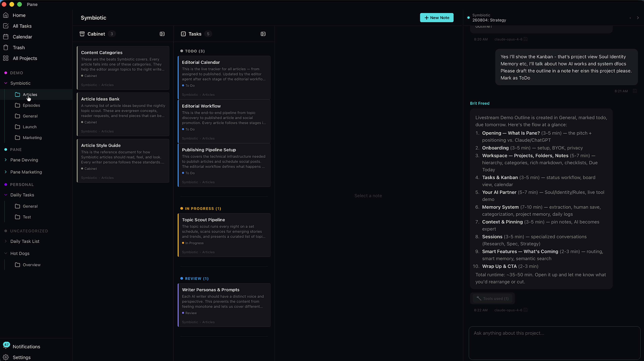Open the Writer Personas & Prompts card

pyautogui.click(x=224, y=305)
